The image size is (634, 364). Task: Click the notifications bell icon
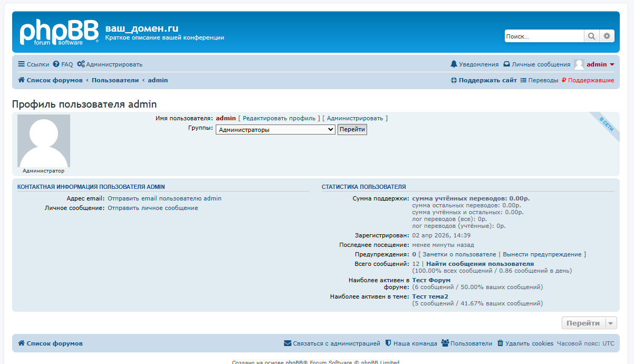click(x=454, y=64)
